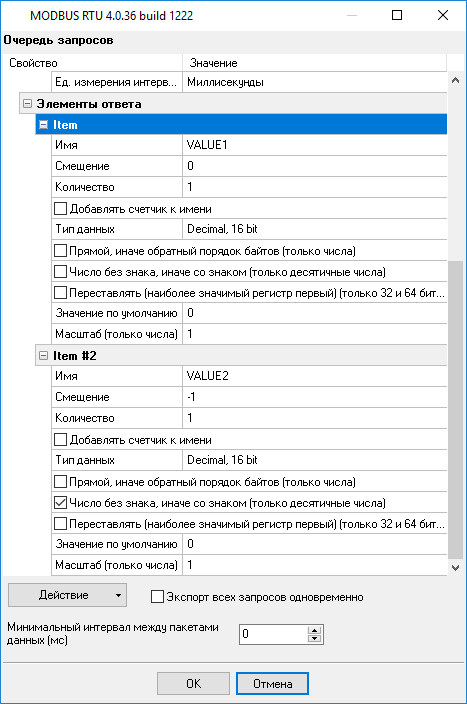Click 'Тип данных' label in first Item
The width and height of the screenshot is (467, 704).
point(85,229)
